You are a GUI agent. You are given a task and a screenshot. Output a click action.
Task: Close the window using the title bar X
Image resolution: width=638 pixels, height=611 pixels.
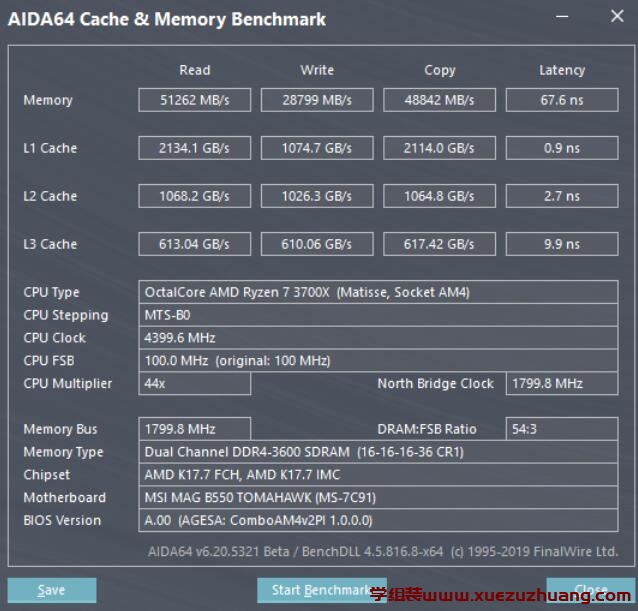pos(615,17)
